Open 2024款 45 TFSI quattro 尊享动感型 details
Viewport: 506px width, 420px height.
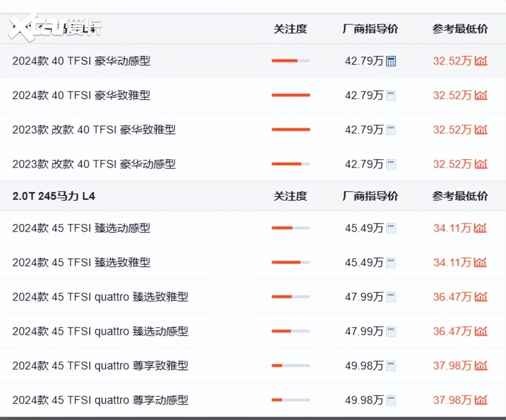pos(100,400)
